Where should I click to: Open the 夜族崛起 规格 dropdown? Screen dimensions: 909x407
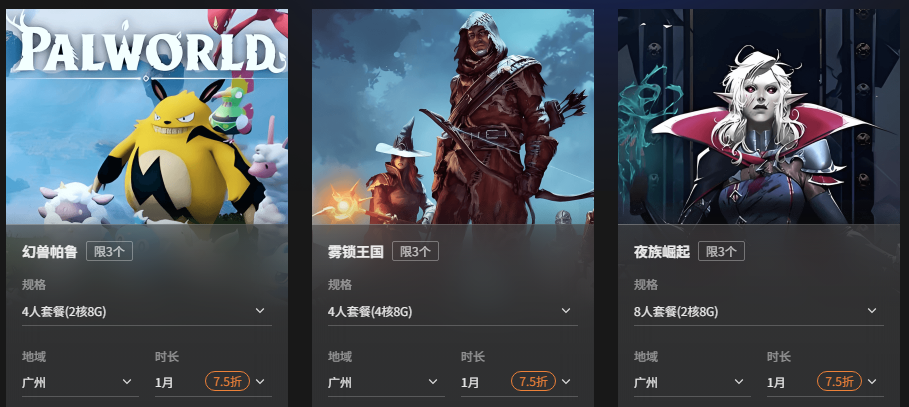pos(759,312)
